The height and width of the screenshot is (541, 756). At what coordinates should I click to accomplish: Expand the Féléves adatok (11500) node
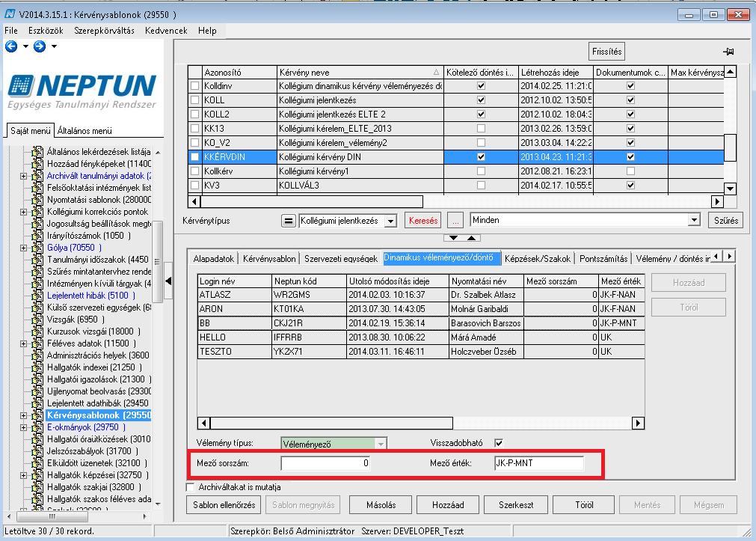(23, 343)
